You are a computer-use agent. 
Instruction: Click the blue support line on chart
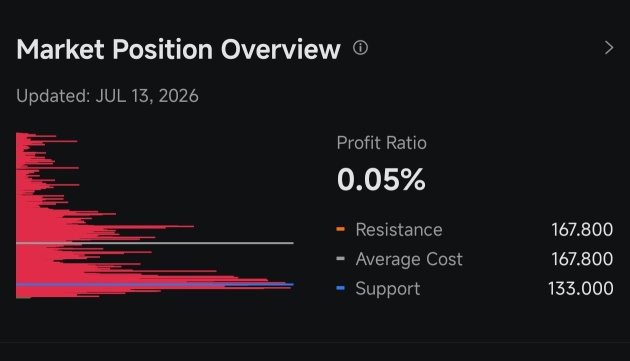[155, 285]
